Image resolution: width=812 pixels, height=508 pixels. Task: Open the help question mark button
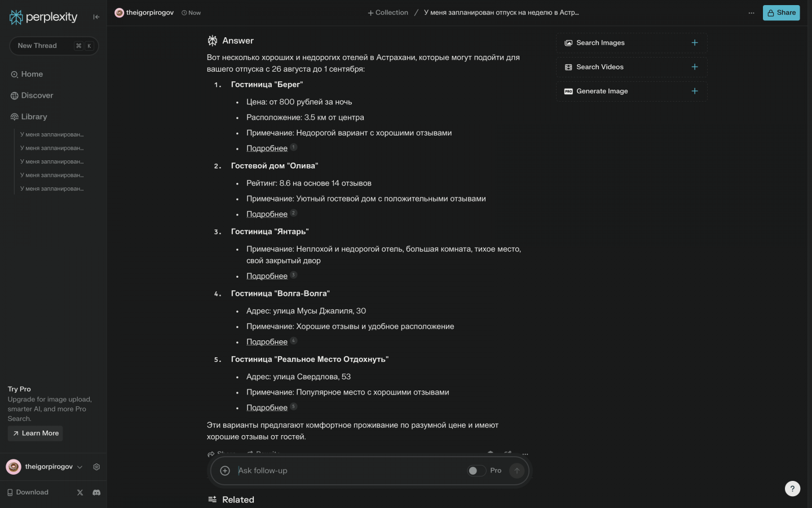[792, 489]
